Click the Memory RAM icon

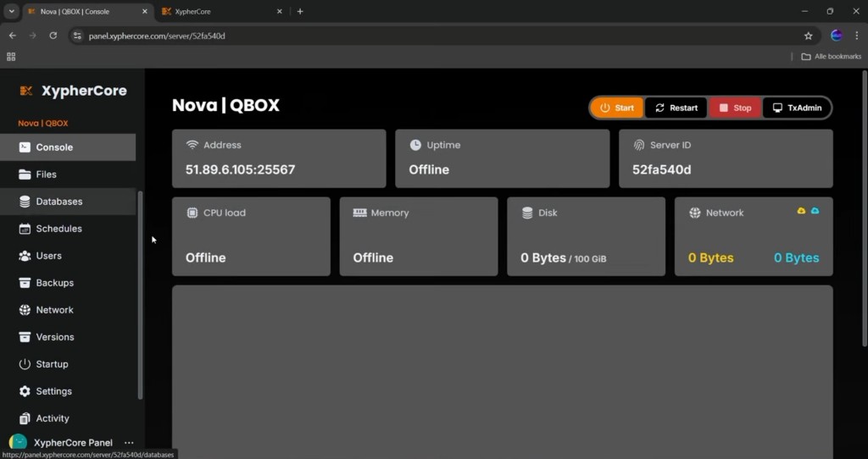pos(359,213)
